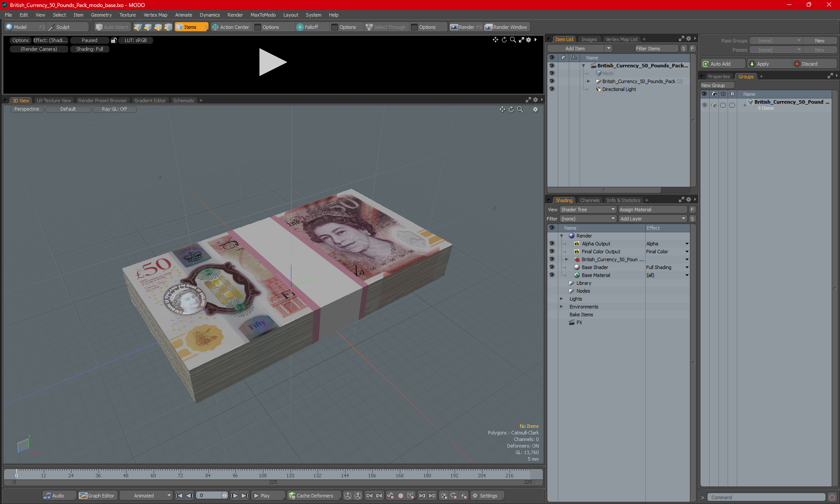Step to the next frame

234,496
